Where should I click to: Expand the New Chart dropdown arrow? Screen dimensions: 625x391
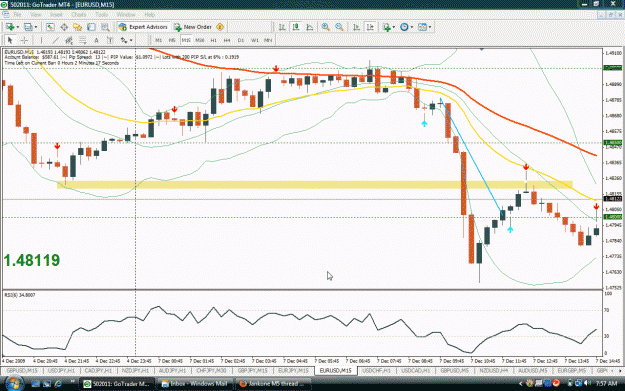pyautogui.click(x=17, y=27)
